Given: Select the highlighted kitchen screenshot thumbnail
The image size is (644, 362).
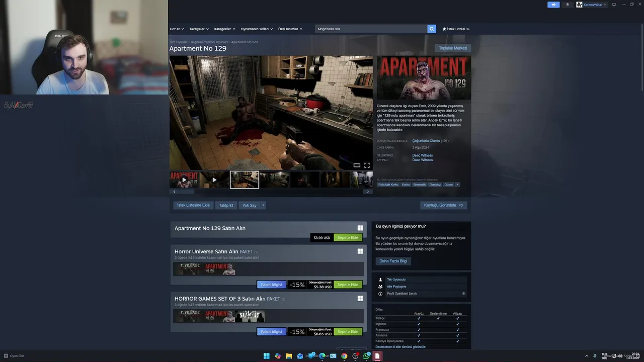Looking at the screenshot, I should [x=245, y=179].
